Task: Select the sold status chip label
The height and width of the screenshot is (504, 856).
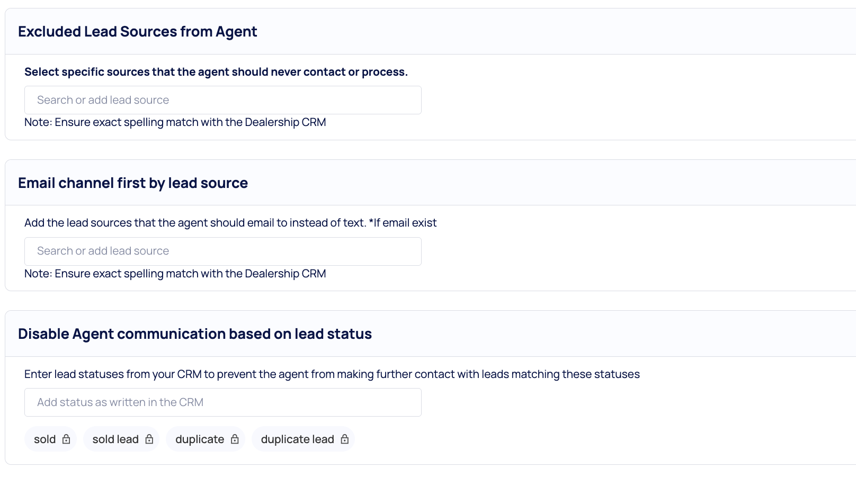Action: click(44, 439)
